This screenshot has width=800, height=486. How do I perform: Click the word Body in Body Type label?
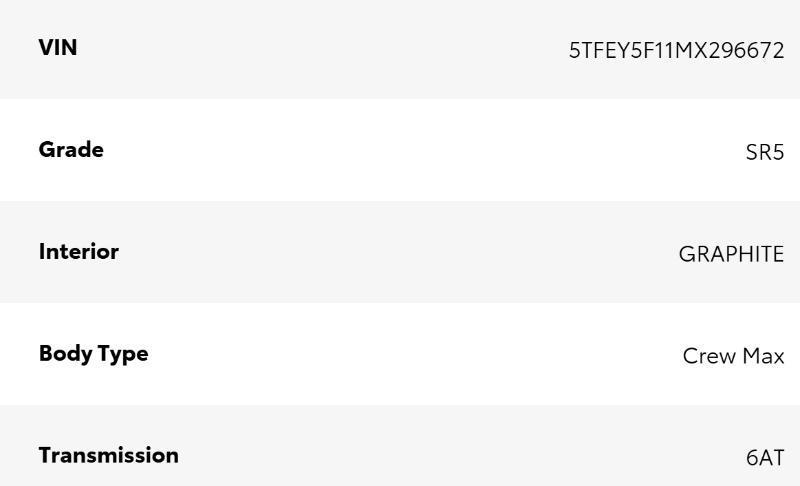pos(64,354)
